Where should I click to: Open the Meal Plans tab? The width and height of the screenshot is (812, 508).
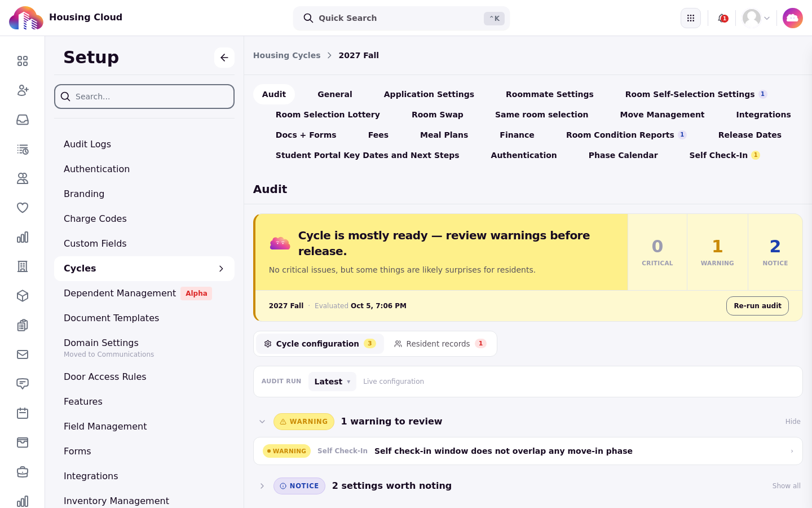point(444,135)
